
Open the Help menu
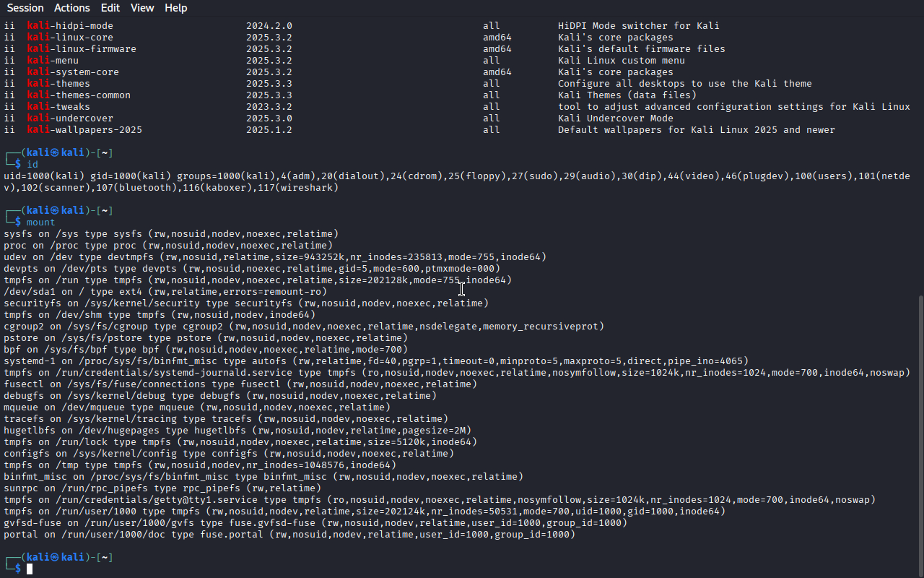point(176,8)
